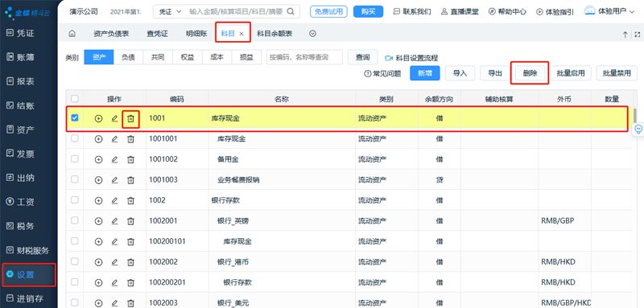Click the 新增 button

(x=425, y=73)
